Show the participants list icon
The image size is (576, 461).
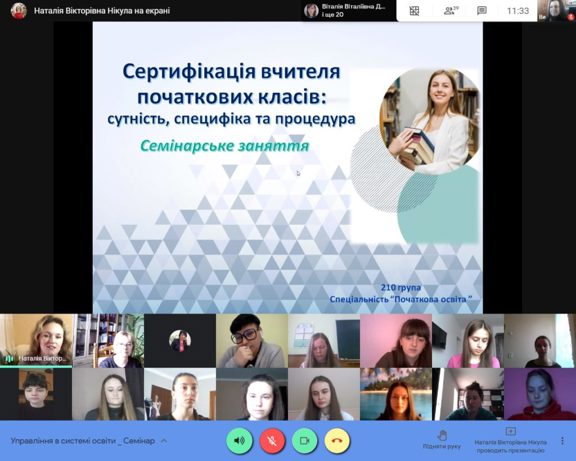tap(449, 11)
